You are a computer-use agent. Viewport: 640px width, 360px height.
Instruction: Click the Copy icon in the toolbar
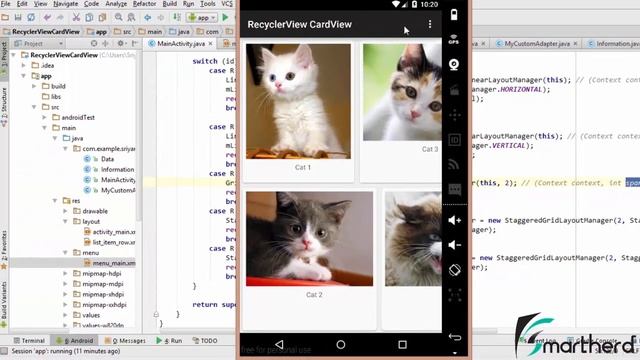89,18
